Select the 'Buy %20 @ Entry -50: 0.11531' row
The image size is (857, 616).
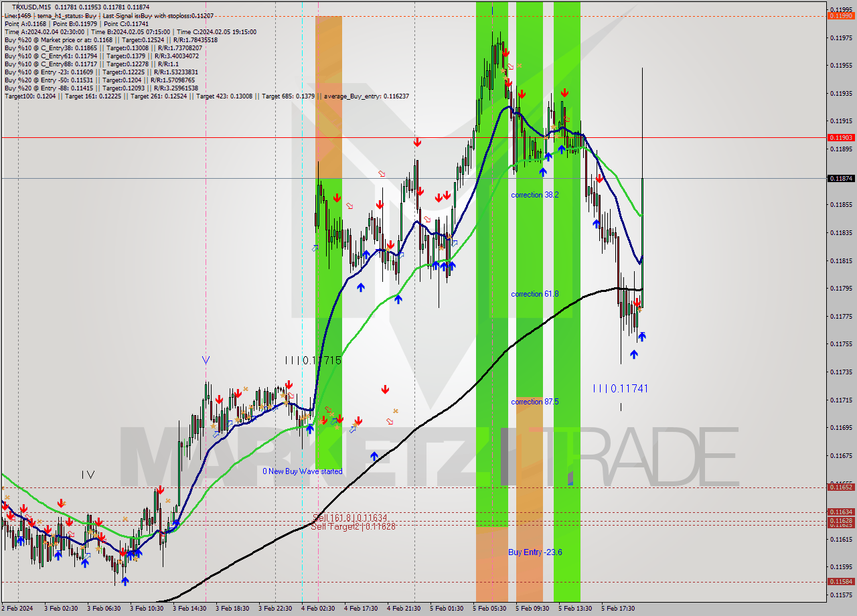(99, 80)
